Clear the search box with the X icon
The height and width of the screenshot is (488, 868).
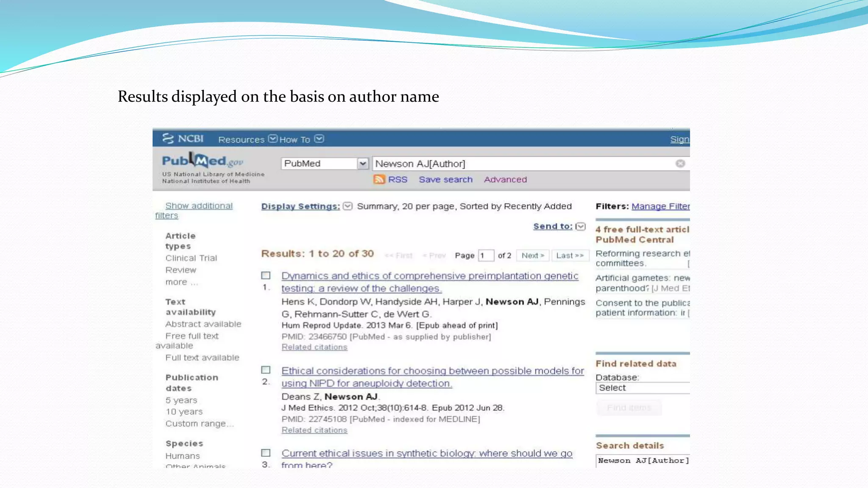pos(680,164)
